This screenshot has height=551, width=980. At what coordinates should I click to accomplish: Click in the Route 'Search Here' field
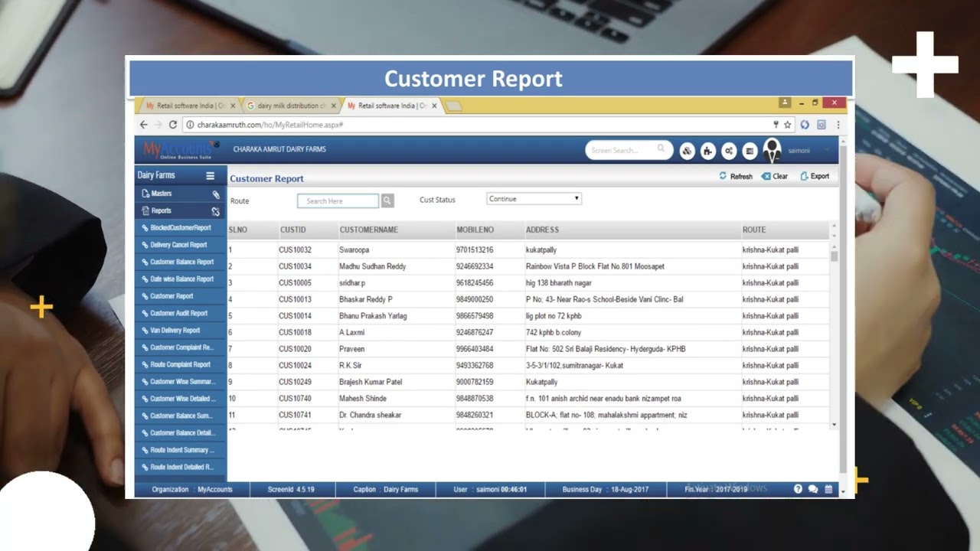click(x=338, y=201)
